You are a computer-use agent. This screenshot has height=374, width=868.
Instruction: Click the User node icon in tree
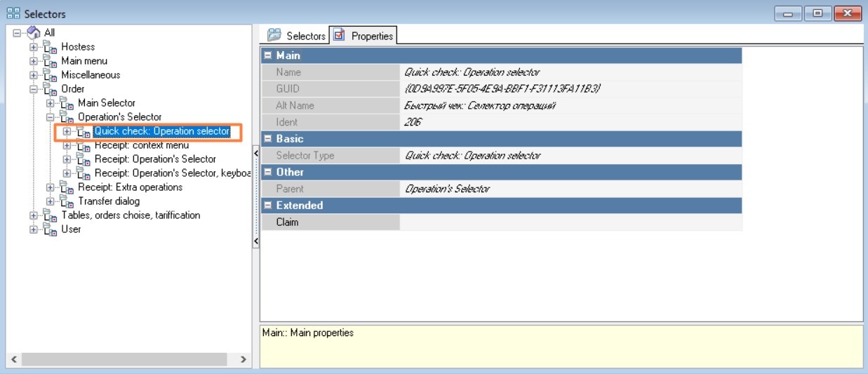point(51,229)
